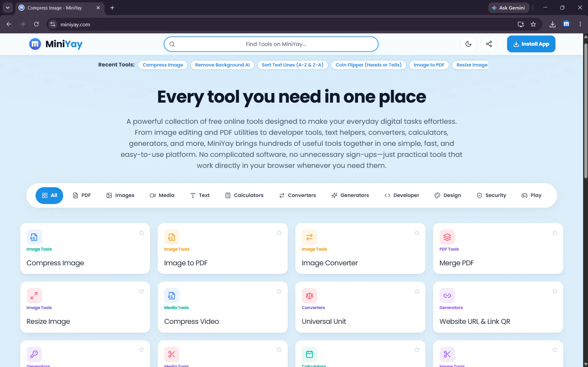The height and width of the screenshot is (367, 588).
Task: Select the Generators category tab
Action: pyautogui.click(x=350, y=195)
